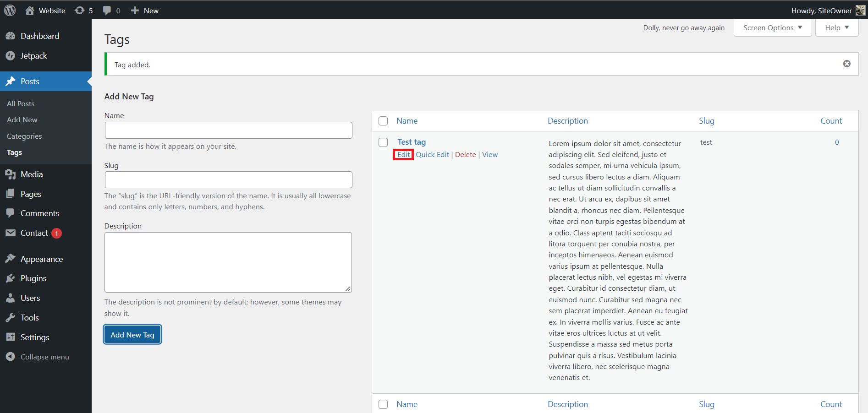Viewport: 868px width, 413px height.
Task: Open the New menu in the admin bar
Action: pyautogui.click(x=144, y=10)
